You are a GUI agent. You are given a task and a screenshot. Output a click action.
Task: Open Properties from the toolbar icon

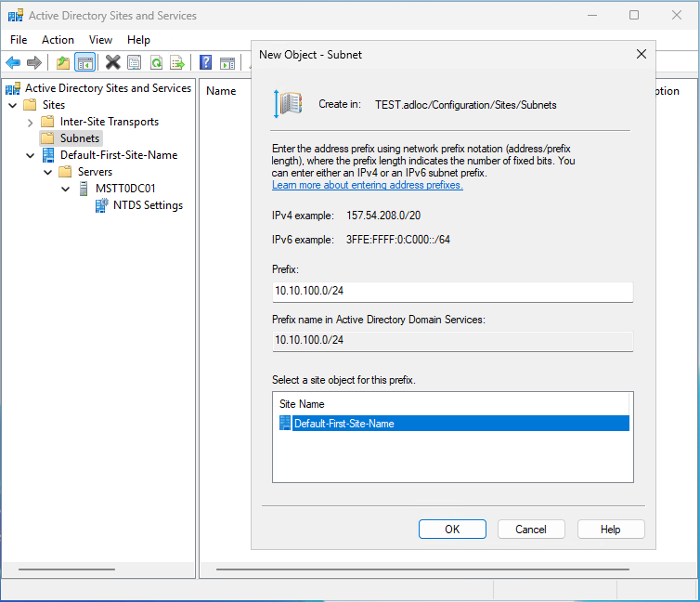point(135,62)
